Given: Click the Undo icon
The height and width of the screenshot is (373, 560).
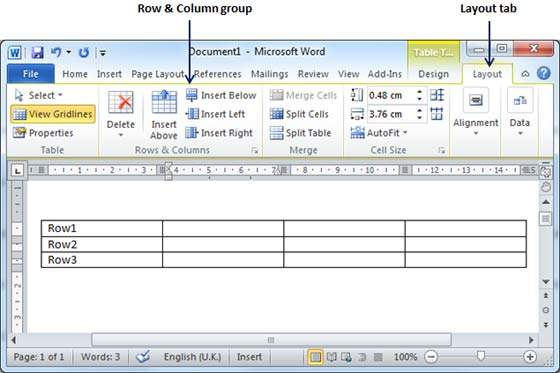Looking at the screenshot, I should point(56,53).
